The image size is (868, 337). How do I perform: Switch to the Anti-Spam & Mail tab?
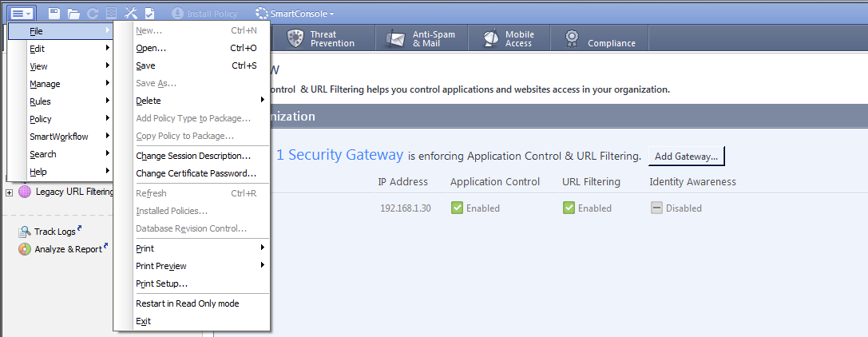tap(422, 38)
